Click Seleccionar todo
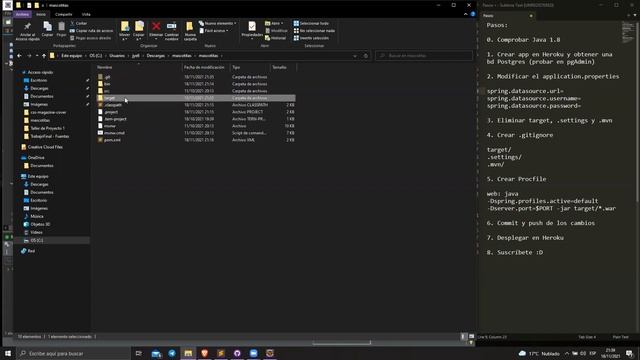640x360 pixels. [x=311, y=23]
